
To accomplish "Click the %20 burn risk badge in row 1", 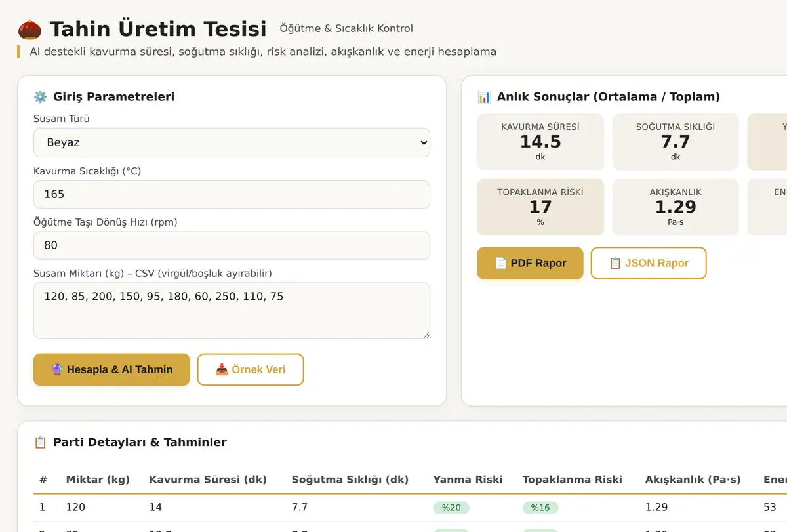I will 451,508.
